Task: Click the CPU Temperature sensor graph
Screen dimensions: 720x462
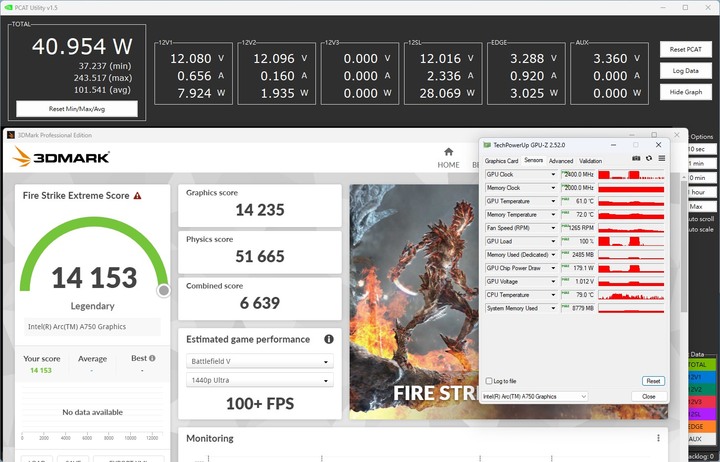Action: coord(631,295)
